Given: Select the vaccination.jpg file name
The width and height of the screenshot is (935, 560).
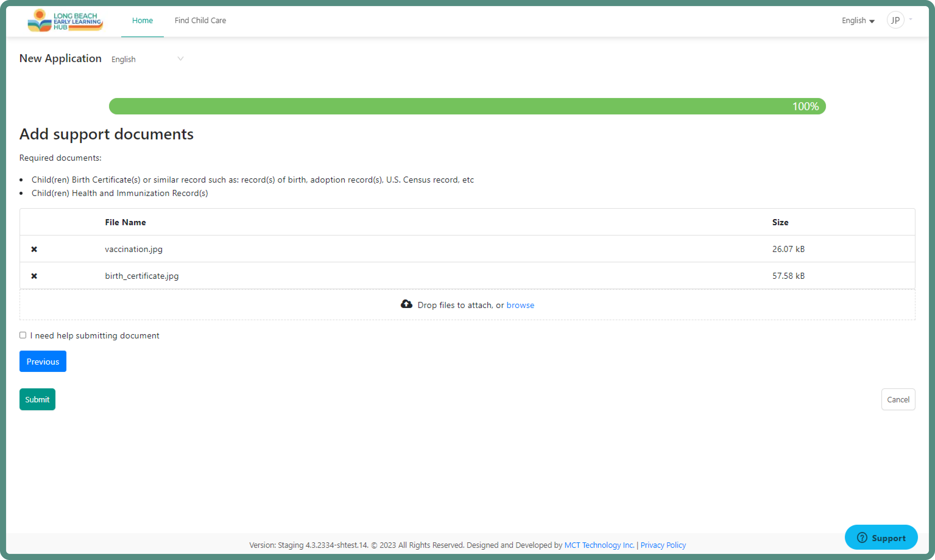Looking at the screenshot, I should [134, 249].
